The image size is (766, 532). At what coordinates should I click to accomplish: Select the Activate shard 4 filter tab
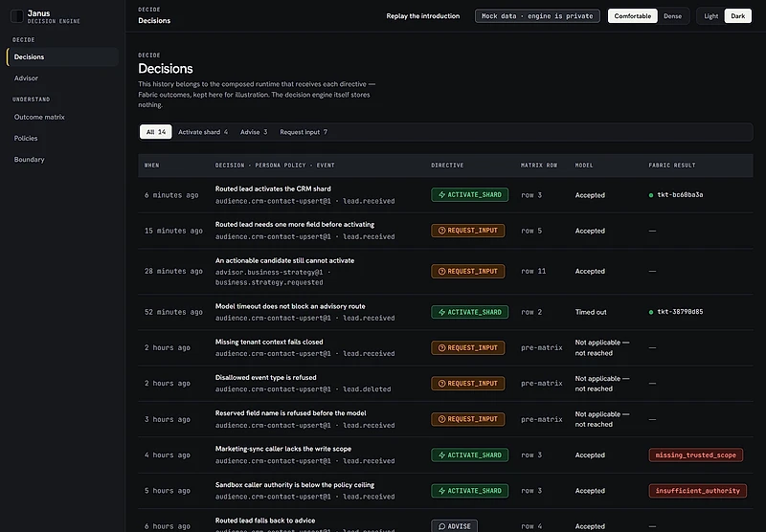pyautogui.click(x=203, y=132)
